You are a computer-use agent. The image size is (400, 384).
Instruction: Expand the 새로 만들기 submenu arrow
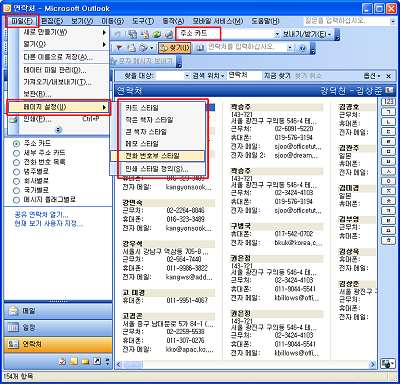point(104,33)
